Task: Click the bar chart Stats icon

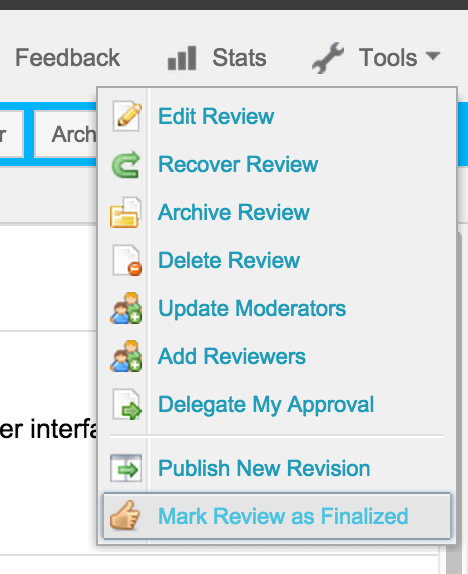Action: coord(182,58)
